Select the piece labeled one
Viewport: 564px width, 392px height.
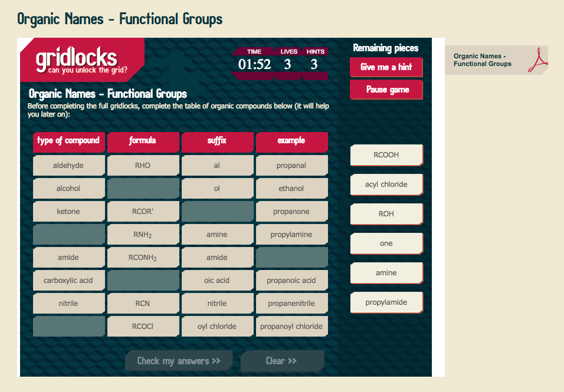click(386, 243)
